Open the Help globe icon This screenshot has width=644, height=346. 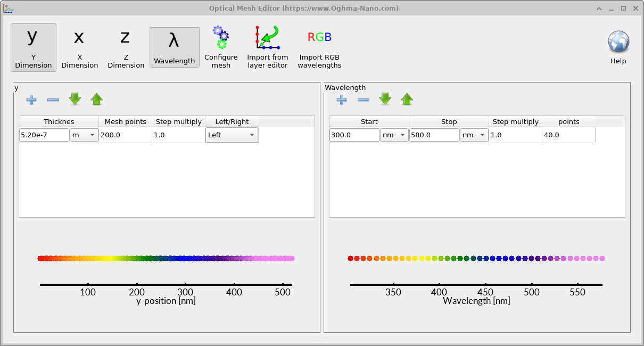click(x=618, y=47)
